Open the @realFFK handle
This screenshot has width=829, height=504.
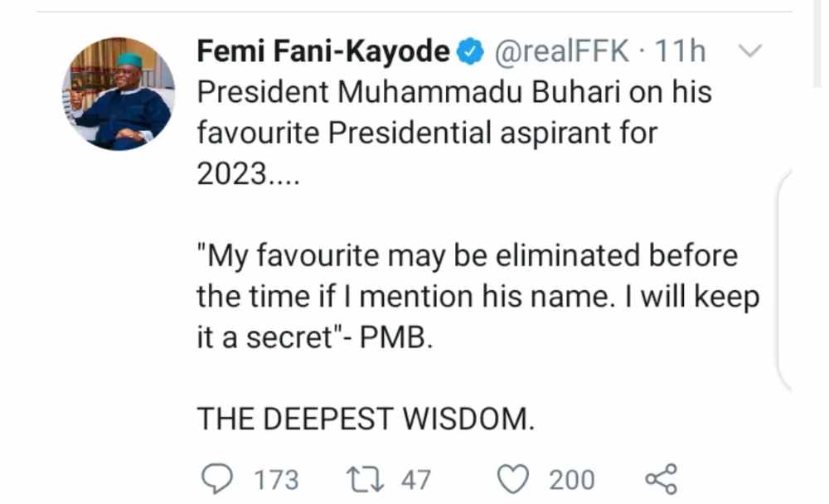pos(562,52)
